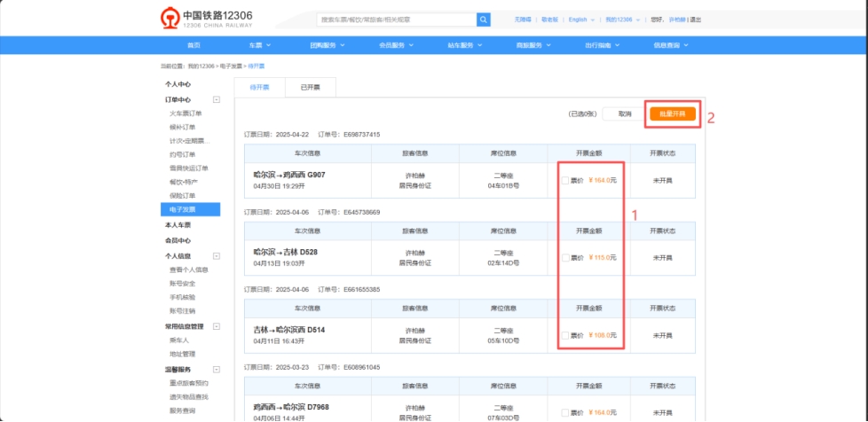Open 保险订单 in the sidebar
The width and height of the screenshot is (868, 422).
[x=182, y=196]
